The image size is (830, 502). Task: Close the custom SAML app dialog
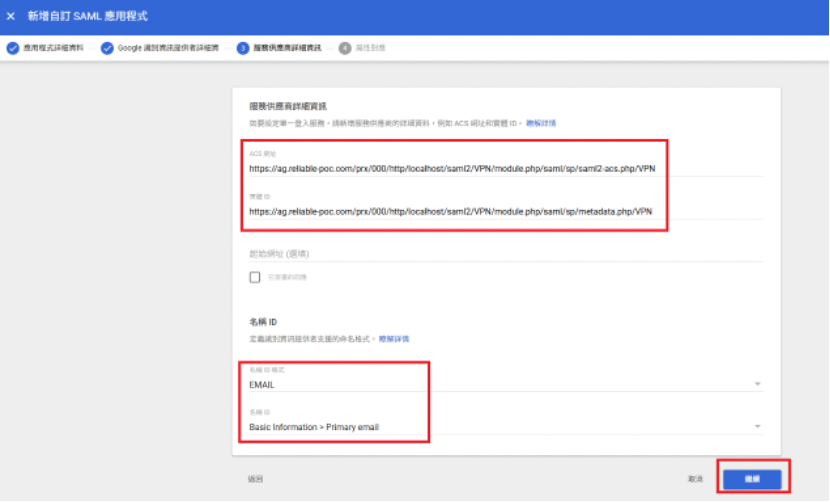click(11, 16)
